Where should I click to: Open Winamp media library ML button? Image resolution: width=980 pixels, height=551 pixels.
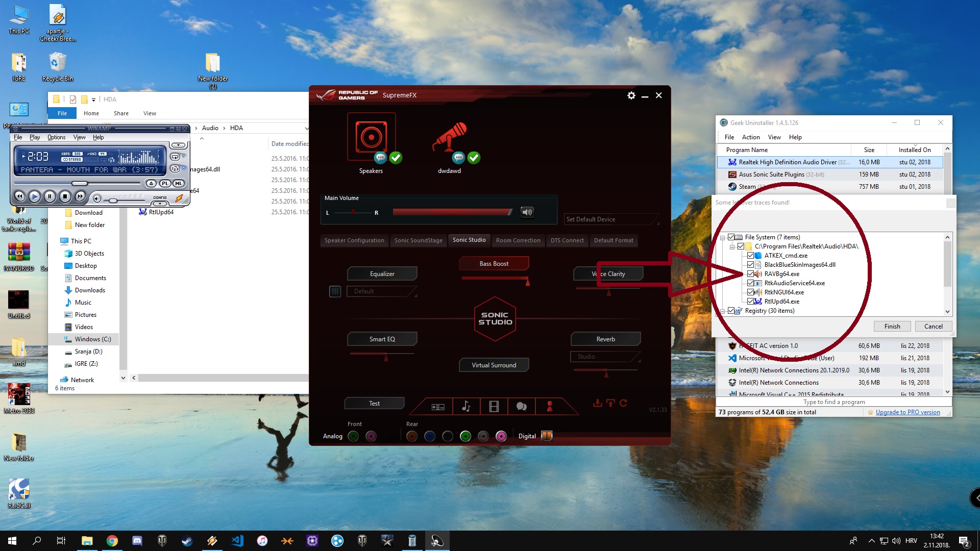pyautogui.click(x=178, y=184)
